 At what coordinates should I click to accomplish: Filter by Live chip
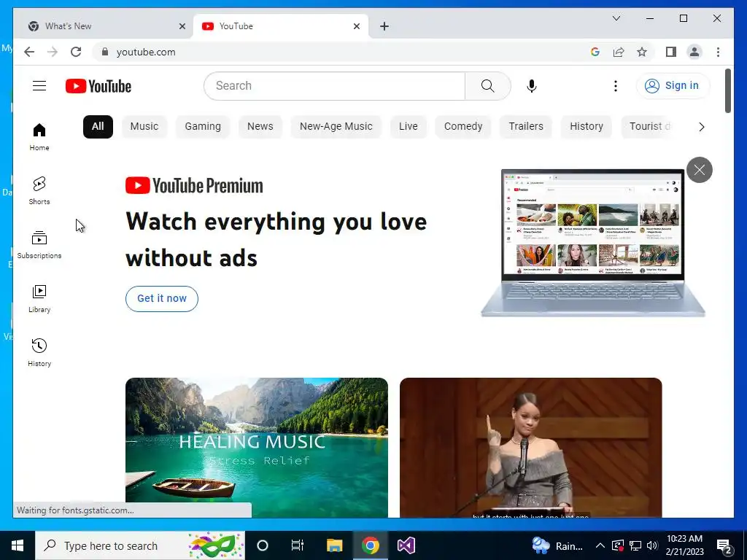[x=409, y=127]
